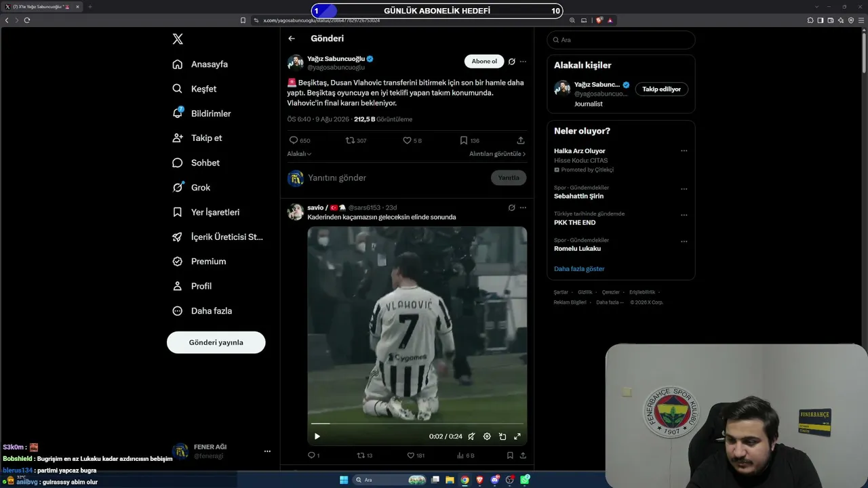Share the main Beşiktaş post
The image size is (868, 488).
click(521, 140)
